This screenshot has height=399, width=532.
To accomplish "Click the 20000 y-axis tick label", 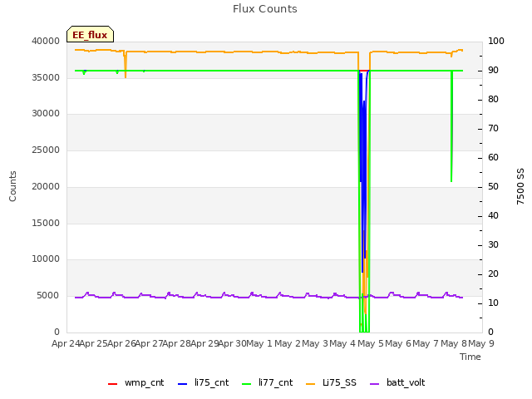I will coord(46,186).
